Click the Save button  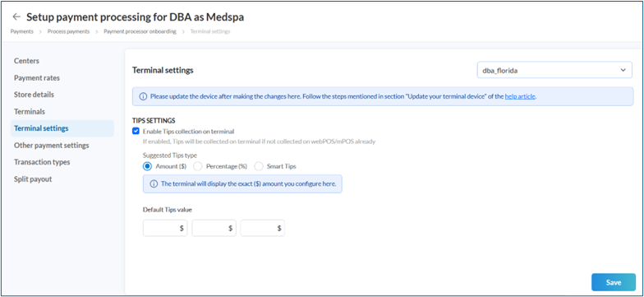click(x=614, y=282)
